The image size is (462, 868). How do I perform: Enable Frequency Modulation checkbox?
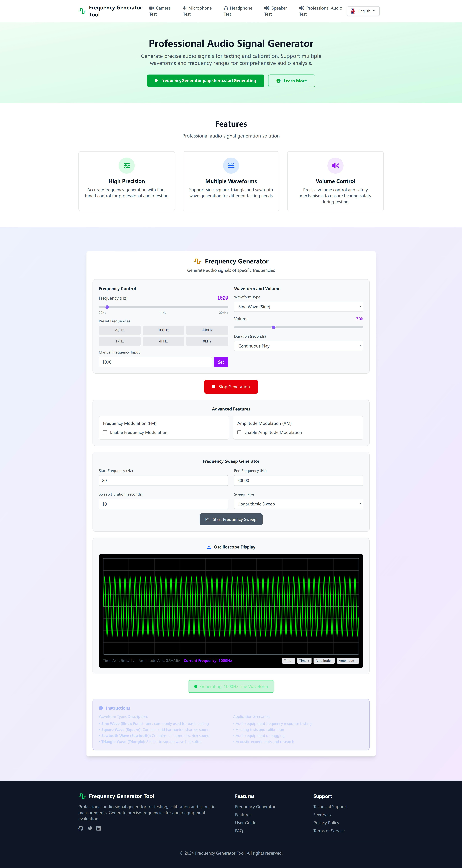pos(105,432)
